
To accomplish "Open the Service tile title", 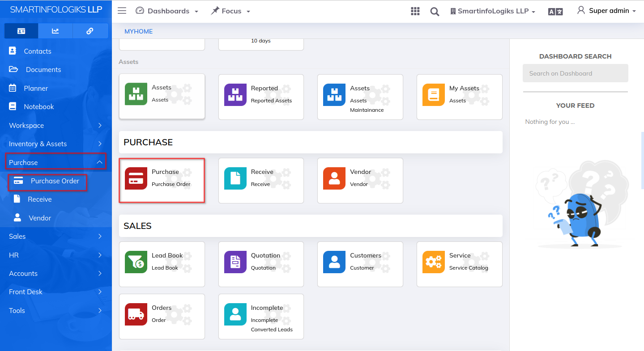I will pyautogui.click(x=460, y=255).
